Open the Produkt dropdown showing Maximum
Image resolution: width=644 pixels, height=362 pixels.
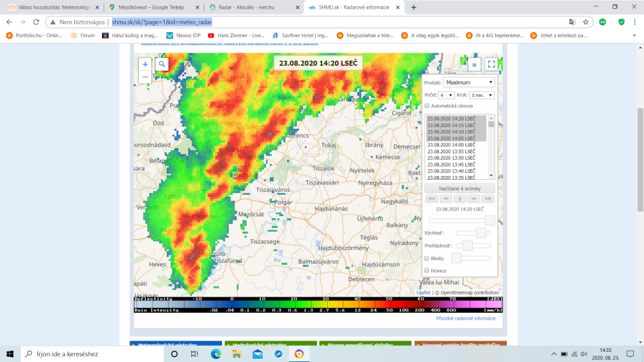pos(469,82)
